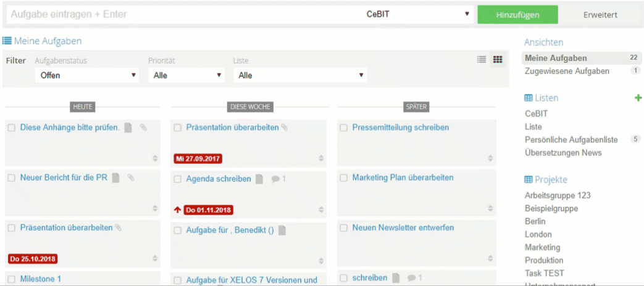Viewport: 644px width, 286px height.
Task: Click attachment paperclip on Neuer Bericht task
Action: pyautogui.click(x=131, y=178)
